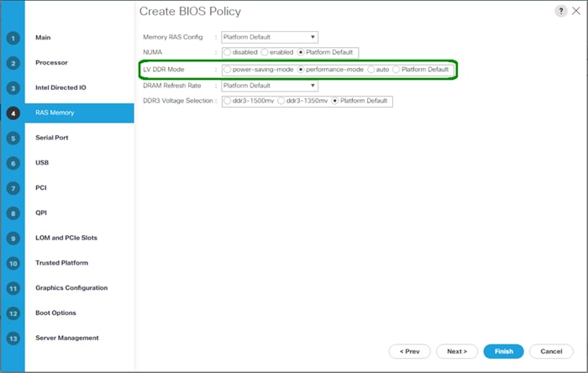Image resolution: width=588 pixels, height=373 pixels.
Task: Select NUMA Platform Default option
Action: point(301,52)
